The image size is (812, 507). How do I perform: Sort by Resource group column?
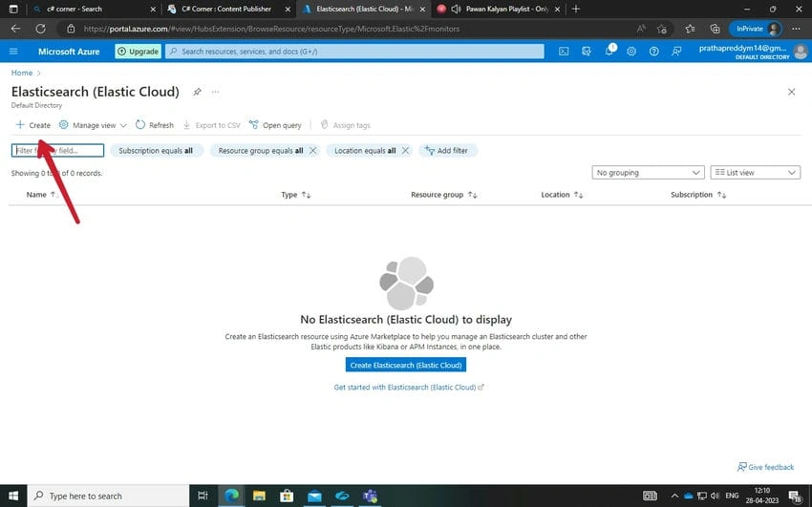[444, 195]
